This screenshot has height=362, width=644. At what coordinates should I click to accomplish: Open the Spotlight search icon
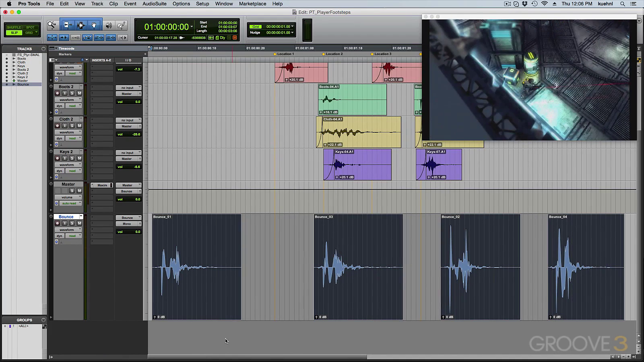coord(622,4)
